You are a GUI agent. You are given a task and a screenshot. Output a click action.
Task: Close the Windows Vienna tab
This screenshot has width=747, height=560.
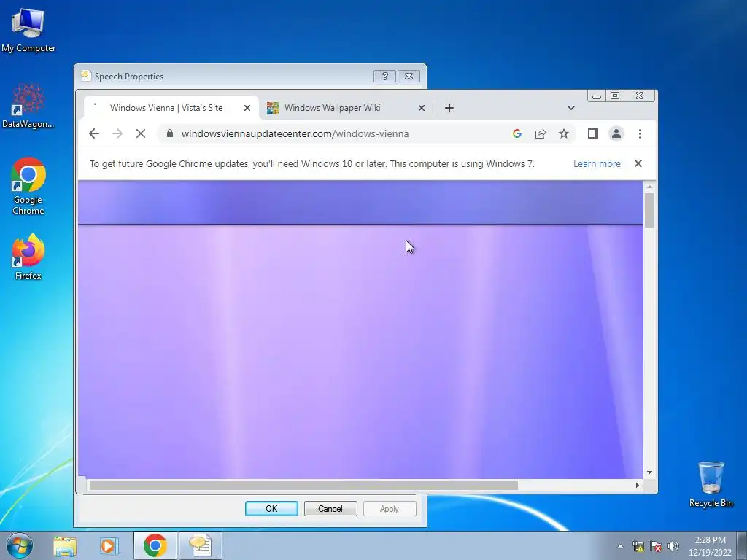pyautogui.click(x=247, y=108)
